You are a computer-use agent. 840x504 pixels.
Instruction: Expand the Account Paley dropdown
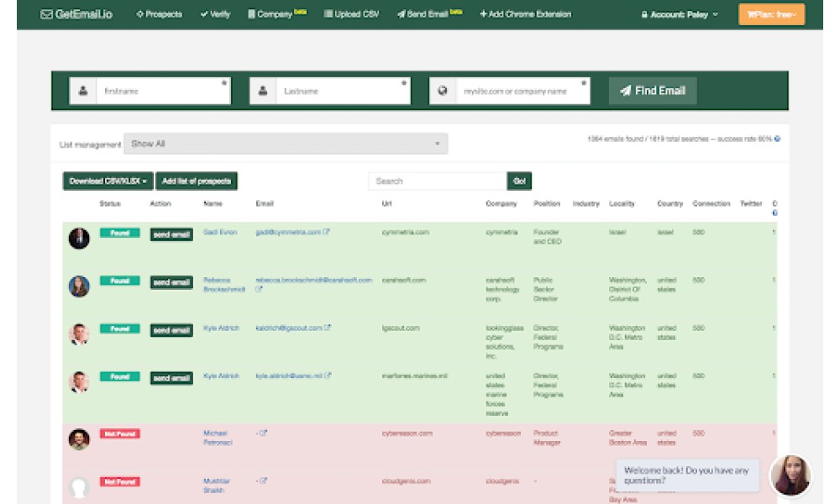680,15
